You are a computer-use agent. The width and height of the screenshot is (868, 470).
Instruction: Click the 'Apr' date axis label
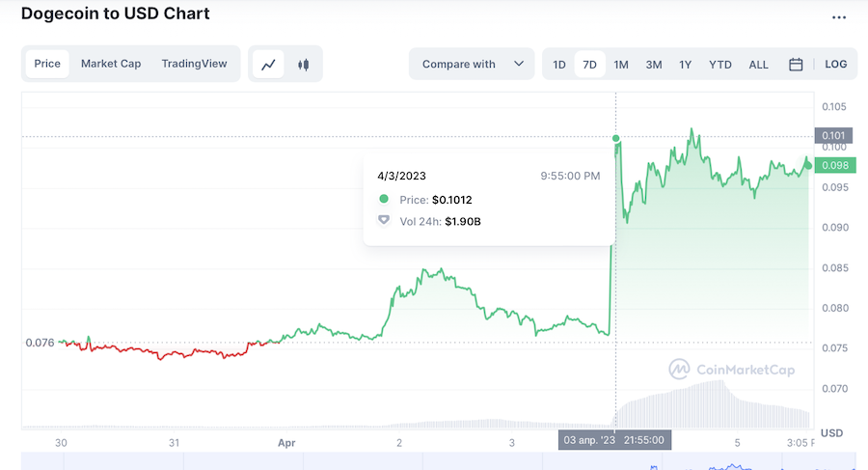[x=286, y=443]
